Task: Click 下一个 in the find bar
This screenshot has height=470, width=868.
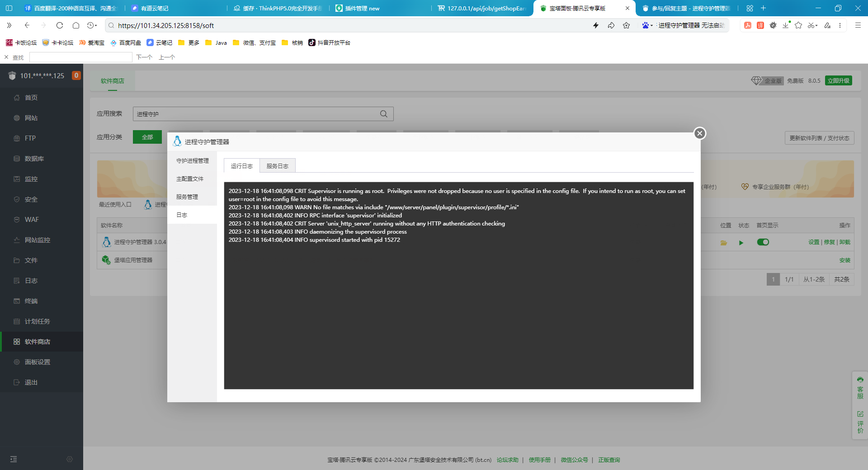Action: 144,57
